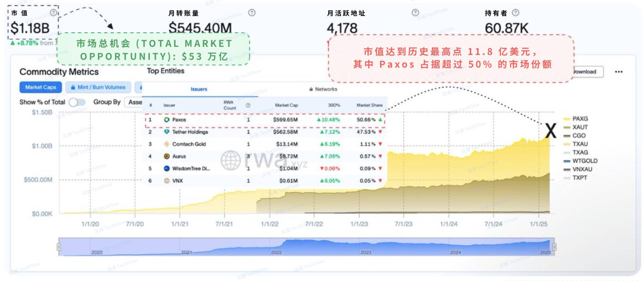The image size is (644, 281).
Task: Click the lock icon beside Networks
Action: (x=311, y=89)
